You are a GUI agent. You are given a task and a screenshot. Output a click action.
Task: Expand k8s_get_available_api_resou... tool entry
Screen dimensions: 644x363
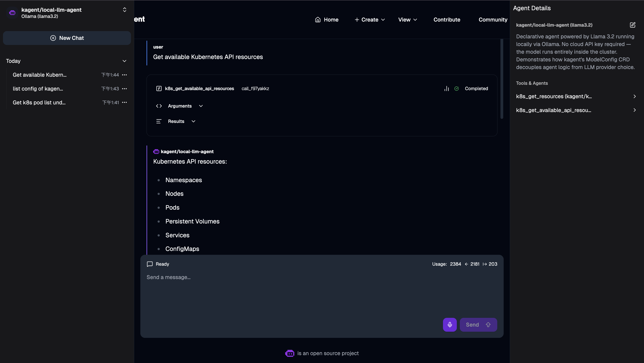pyautogui.click(x=576, y=110)
